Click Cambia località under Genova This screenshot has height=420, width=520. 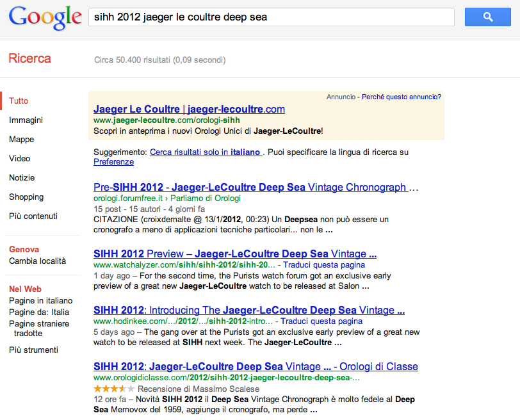[37, 261]
